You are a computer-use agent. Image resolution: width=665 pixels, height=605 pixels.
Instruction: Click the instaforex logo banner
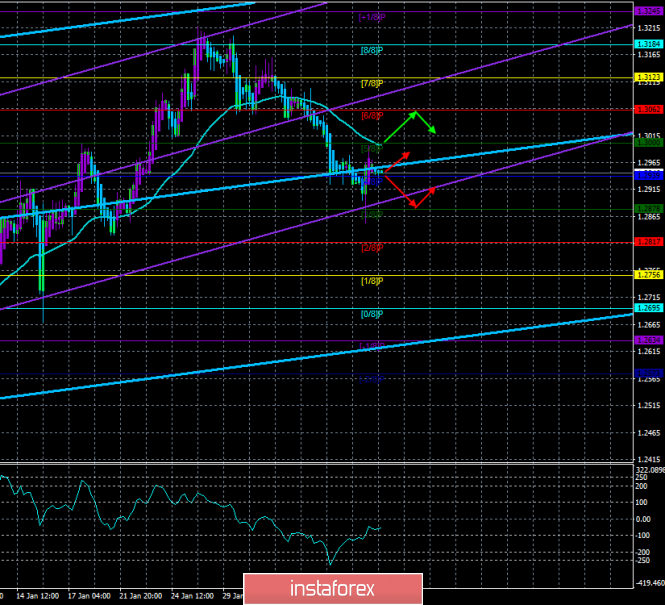coord(333,589)
